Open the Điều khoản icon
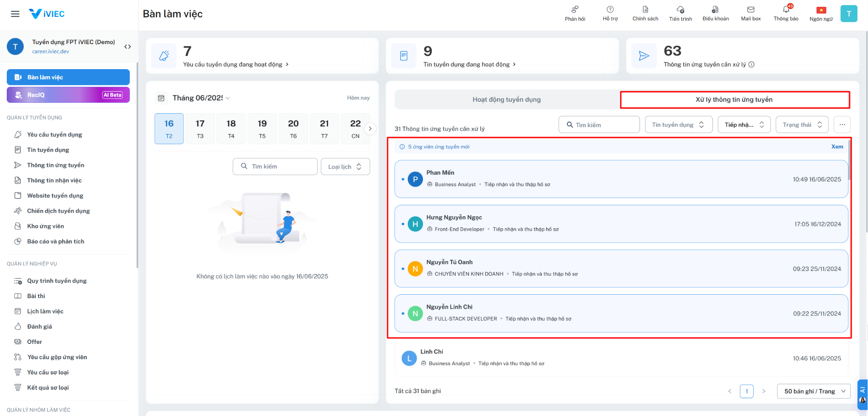868x416 pixels. pos(715,9)
